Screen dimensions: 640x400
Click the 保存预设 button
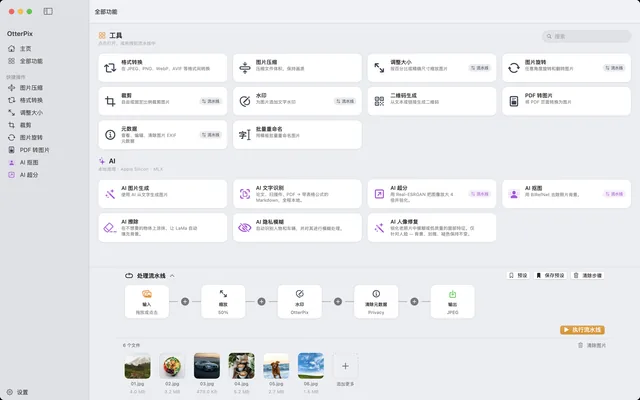(550, 276)
